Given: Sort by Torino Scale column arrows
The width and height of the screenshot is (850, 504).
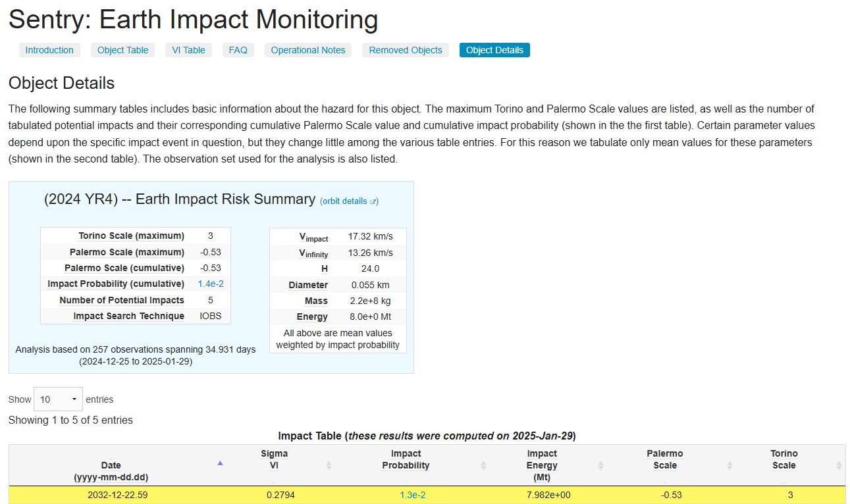Looking at the screenshot, I should (x=839, y=465).
